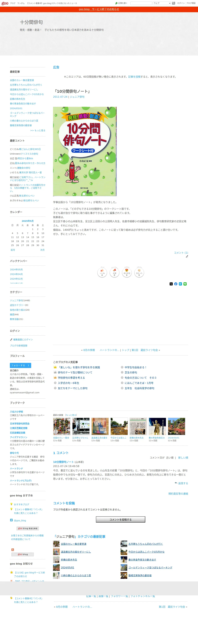This screenshot has width=198, height=644.
Task: Go to next post 第1回 蔵前ライツ句会 at bottom
Action: (x=172, y=607)
